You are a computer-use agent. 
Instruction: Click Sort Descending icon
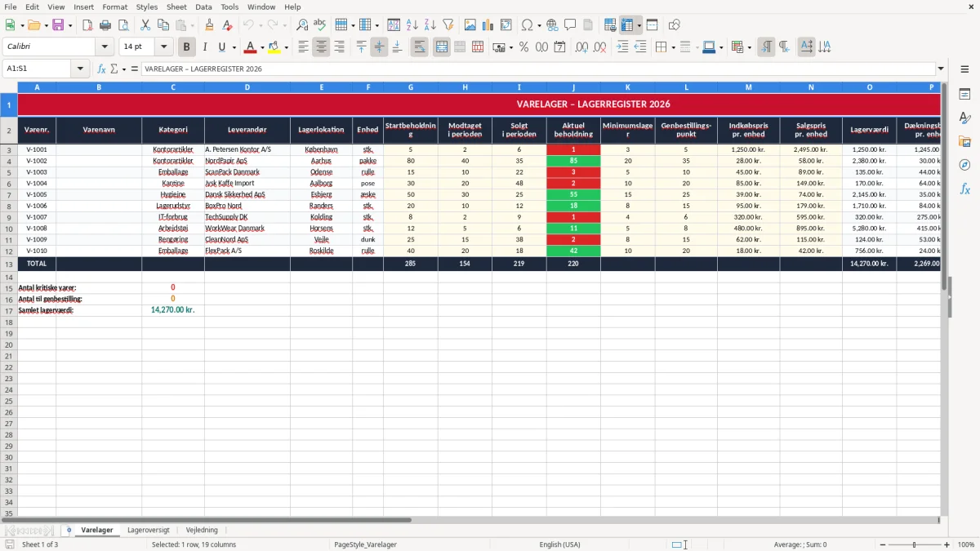click(x=430, y=25)
